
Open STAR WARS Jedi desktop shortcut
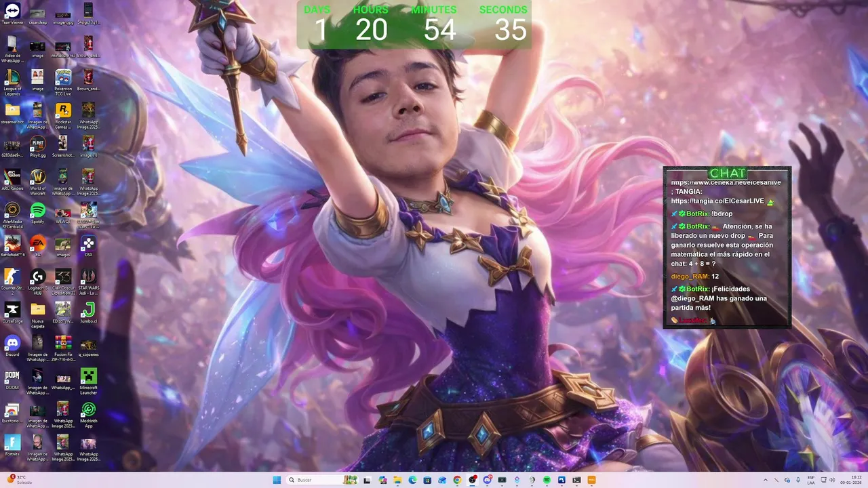click(88, 281)
